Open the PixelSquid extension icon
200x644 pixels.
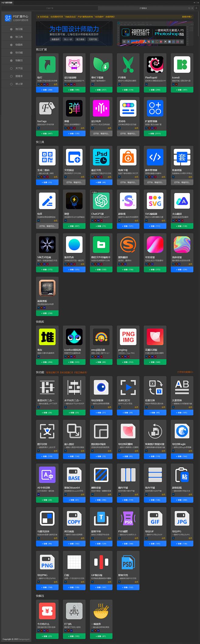155,65
